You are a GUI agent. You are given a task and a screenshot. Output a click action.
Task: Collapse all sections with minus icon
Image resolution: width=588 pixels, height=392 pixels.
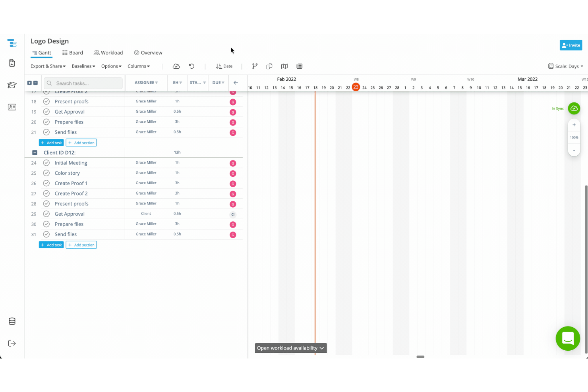tap(35, 83)
